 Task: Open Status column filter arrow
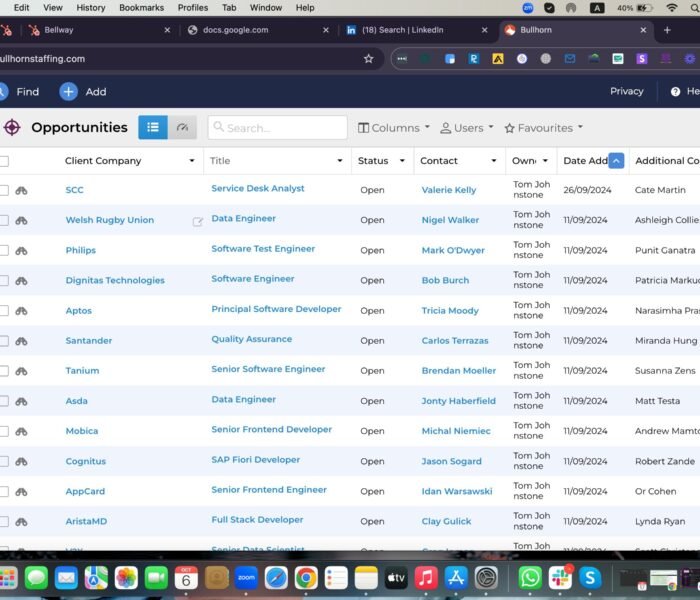(x=402, y=161)
